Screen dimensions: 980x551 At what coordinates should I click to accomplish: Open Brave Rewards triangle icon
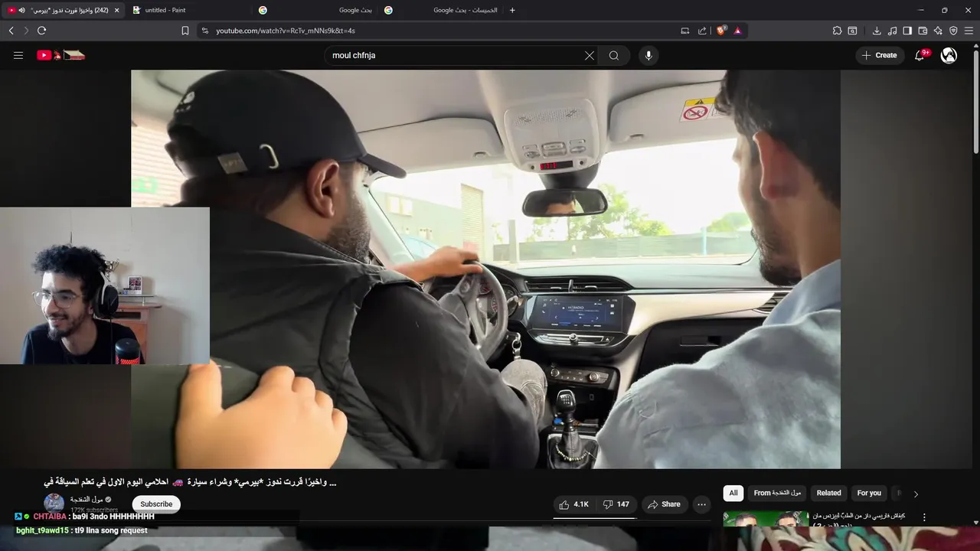[x=737, y=31]
